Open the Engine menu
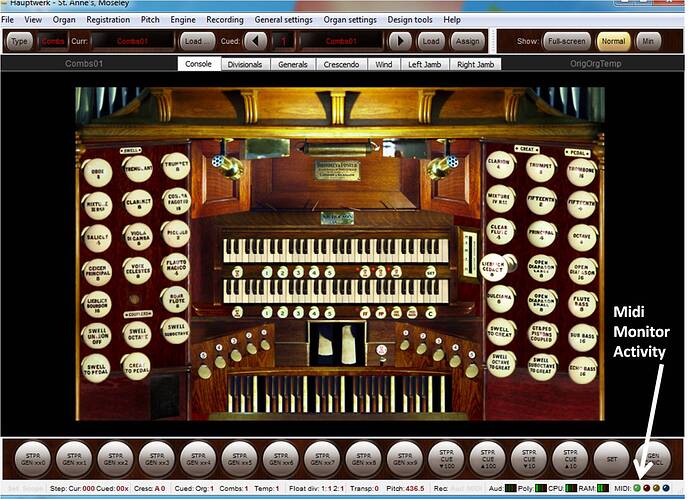The width and height of the screenshot is (690, 499). (x=183, y=20)
